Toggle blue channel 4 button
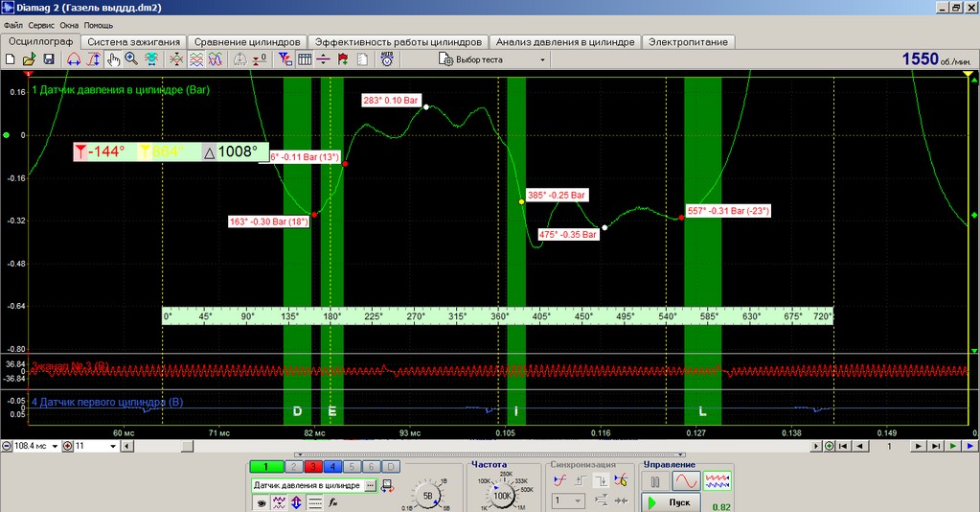This screenshot has height=512, width=980. [332, 466]
